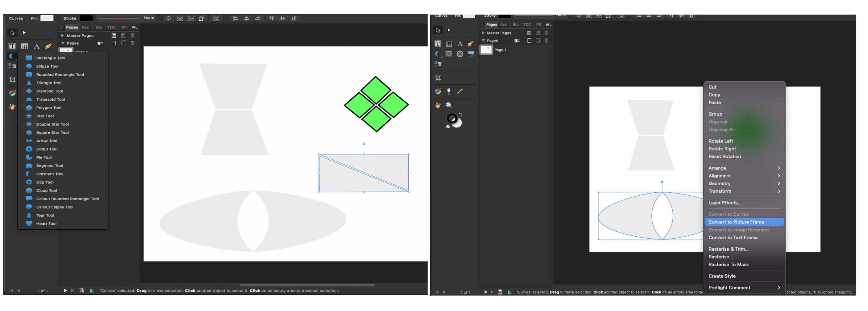Open the Alignment submenu

744,176
